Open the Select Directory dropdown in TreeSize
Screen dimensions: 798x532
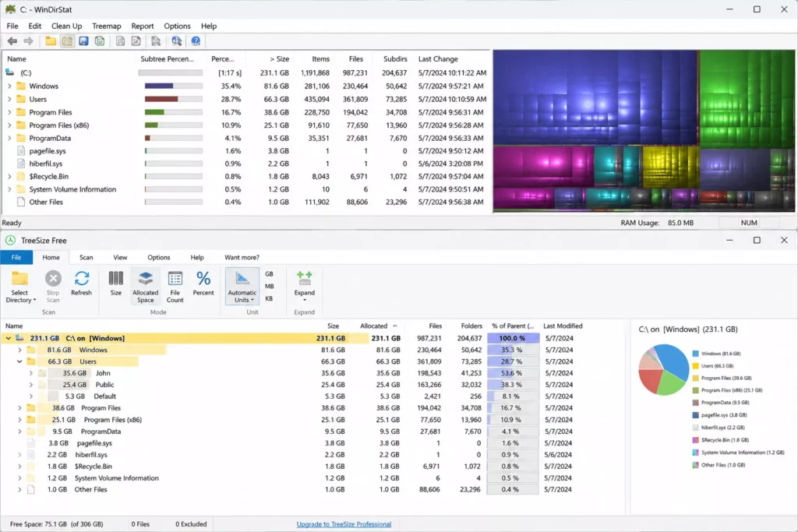(x=20, y=297)
